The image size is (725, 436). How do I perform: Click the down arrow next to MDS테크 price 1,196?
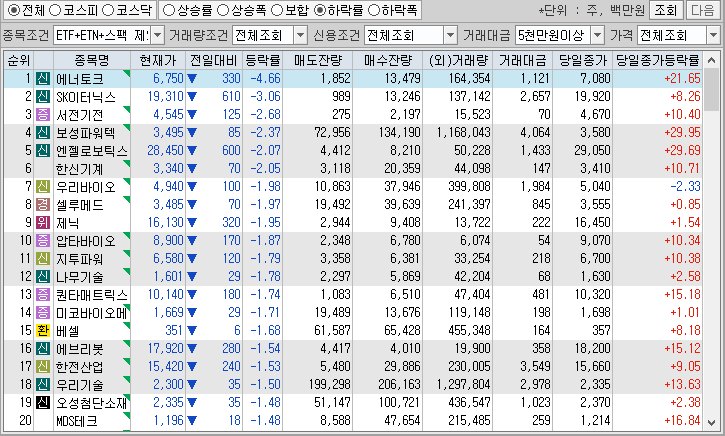(x=191, y=421)
